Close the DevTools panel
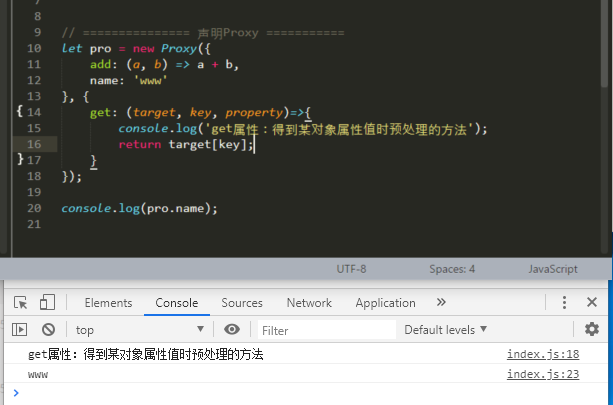 point(592,302)
